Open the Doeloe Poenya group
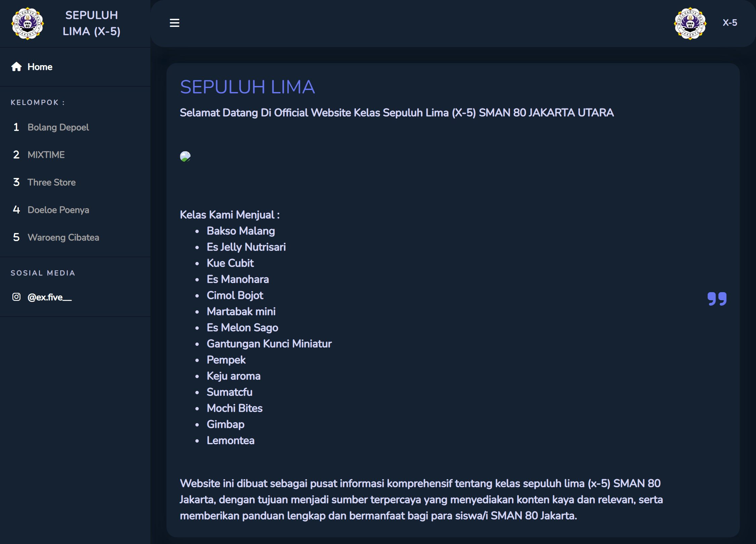 58,210
